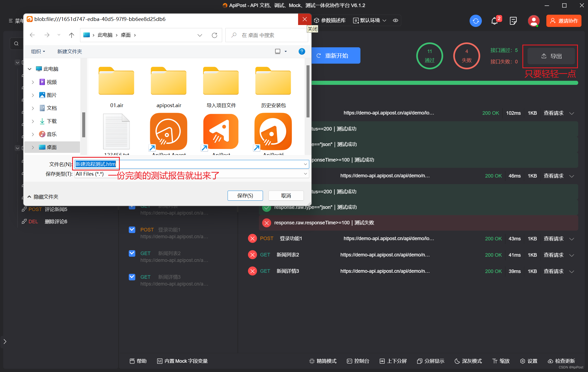Screen dimensions: 588x372
Task: Expand the 新闻列表2 result row chevron
Action: tap(572, 255)
